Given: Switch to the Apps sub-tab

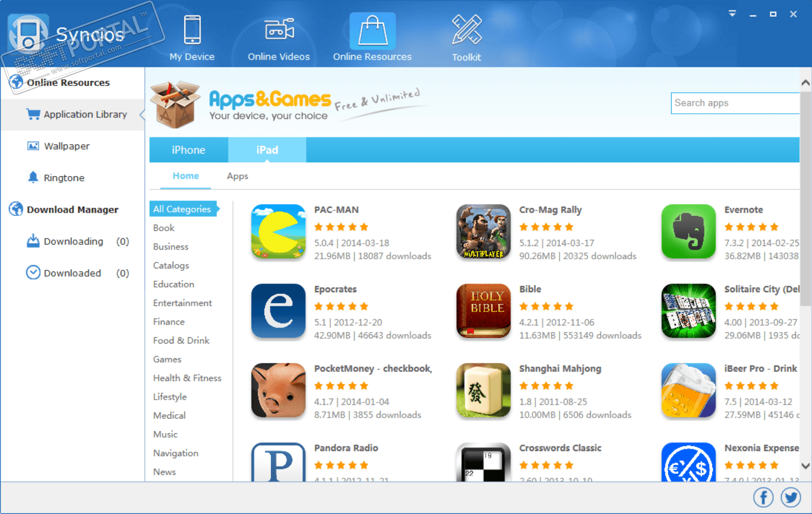Looking at the screenshot, I should coord(237,176).
